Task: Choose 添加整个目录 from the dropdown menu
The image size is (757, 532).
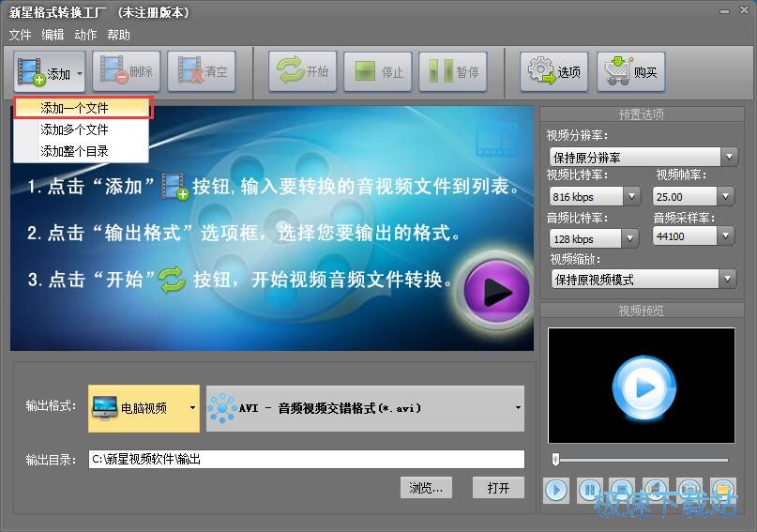Action: pyautogui.click(x=82, y=151)
